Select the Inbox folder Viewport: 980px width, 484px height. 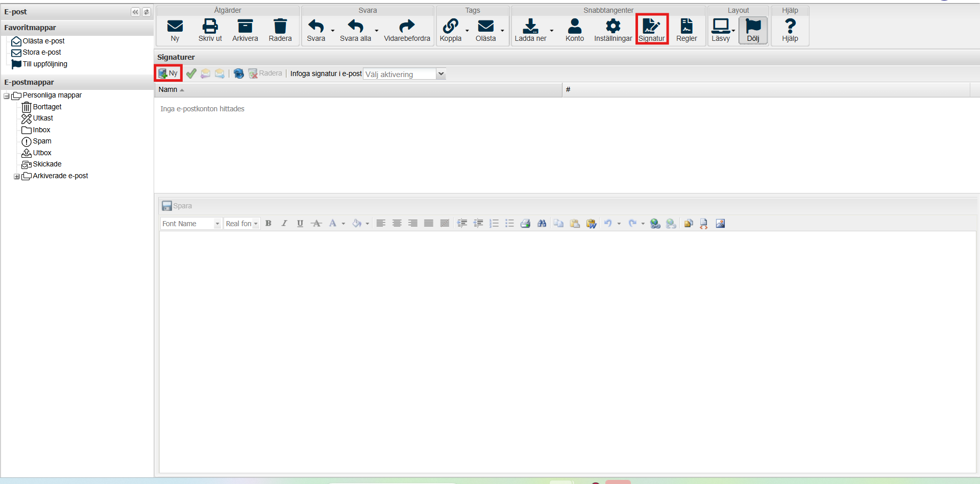41,130
